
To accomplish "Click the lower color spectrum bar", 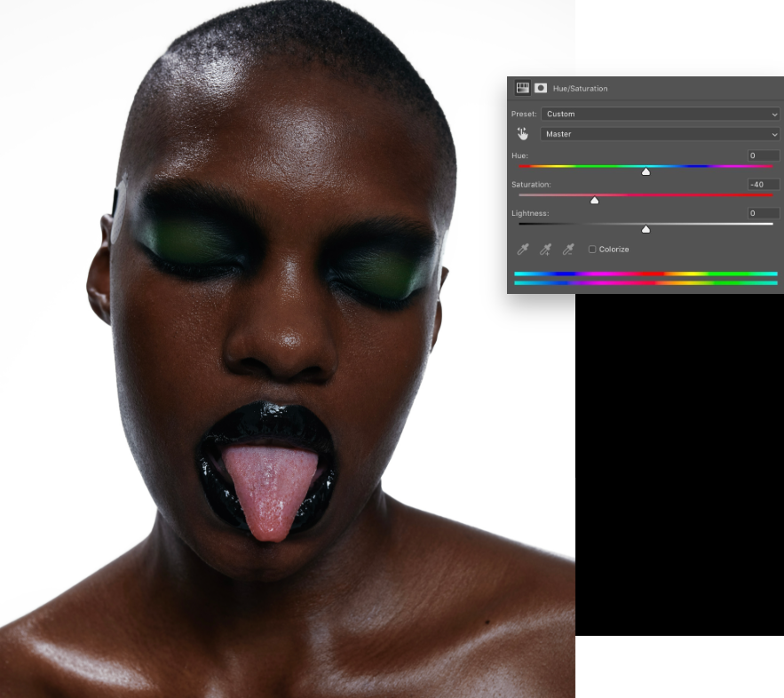I will point(646,283).
